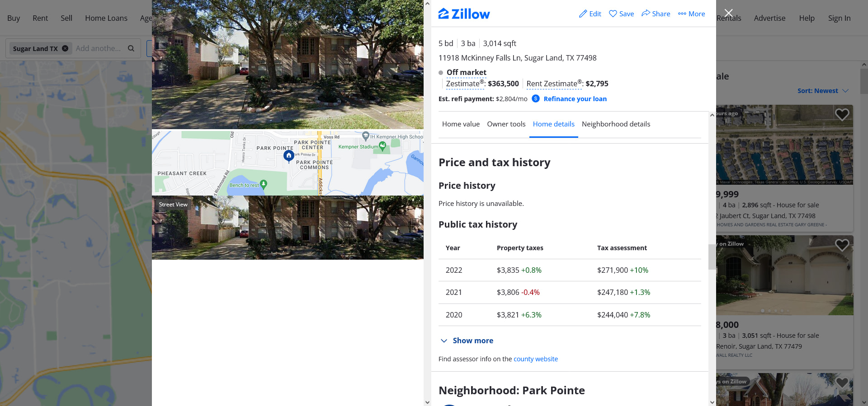Click the details panel scroll down arrow
Image resolution: width=868 pixels, height=406 pixels.
tap(712, 402)
